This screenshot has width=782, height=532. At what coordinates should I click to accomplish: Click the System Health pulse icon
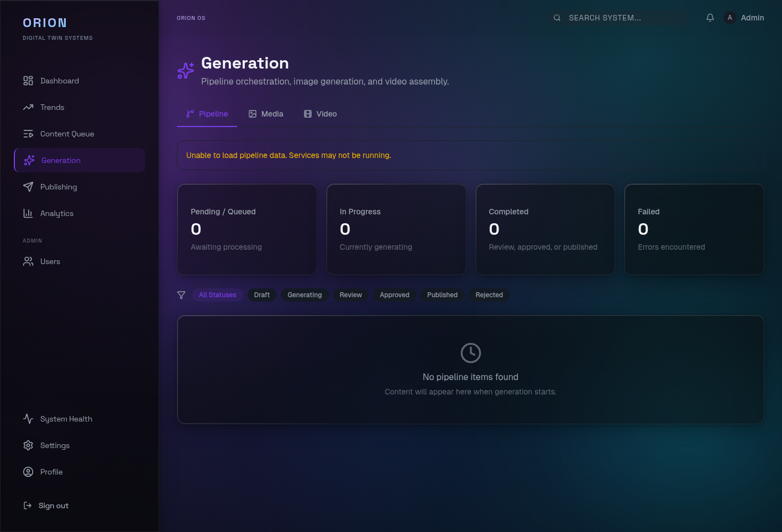[28, 418]
